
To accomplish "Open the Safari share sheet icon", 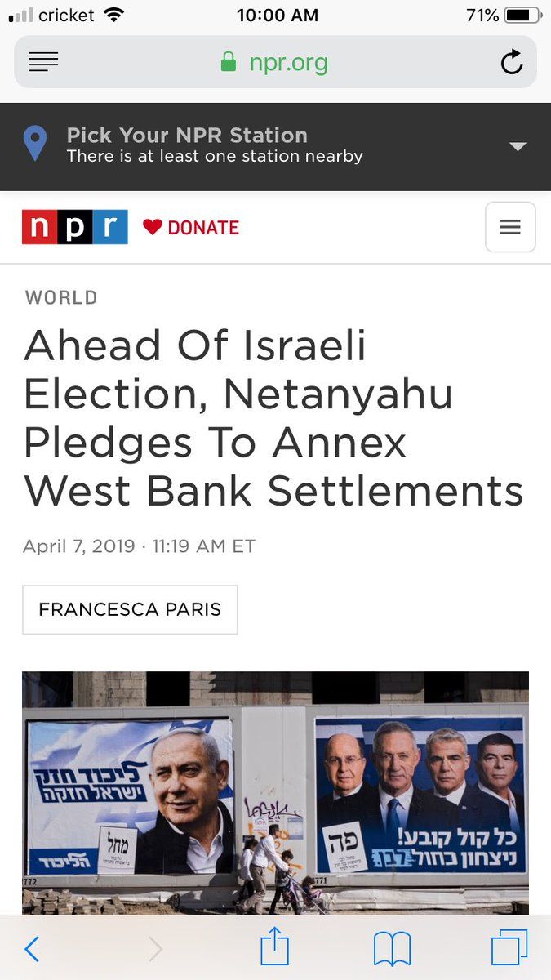I will point(275,946).
